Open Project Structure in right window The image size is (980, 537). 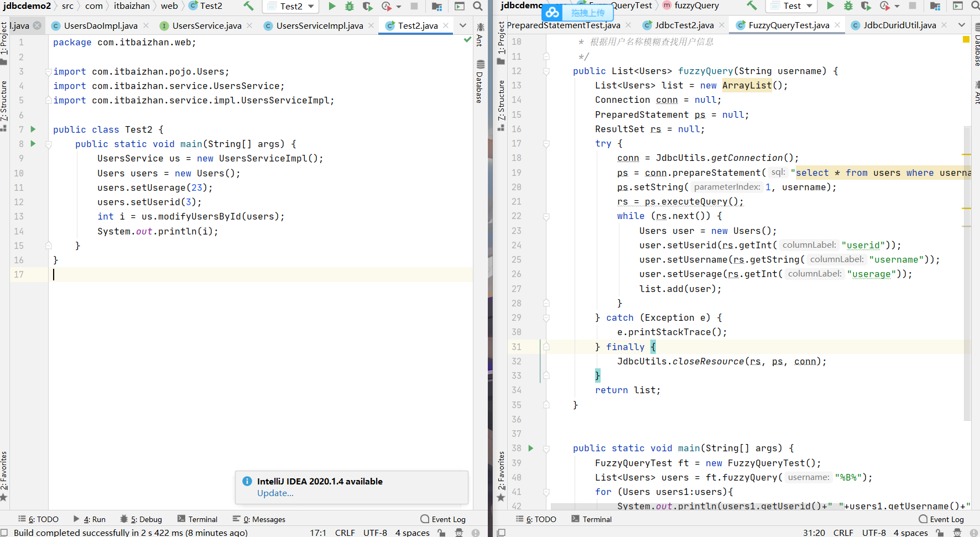935,6
